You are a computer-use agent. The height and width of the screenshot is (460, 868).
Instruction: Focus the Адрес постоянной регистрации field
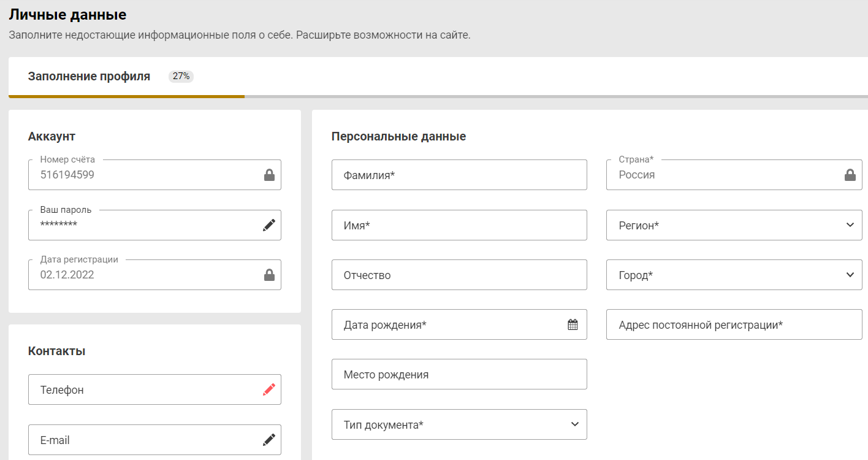(x=733, y=325)
